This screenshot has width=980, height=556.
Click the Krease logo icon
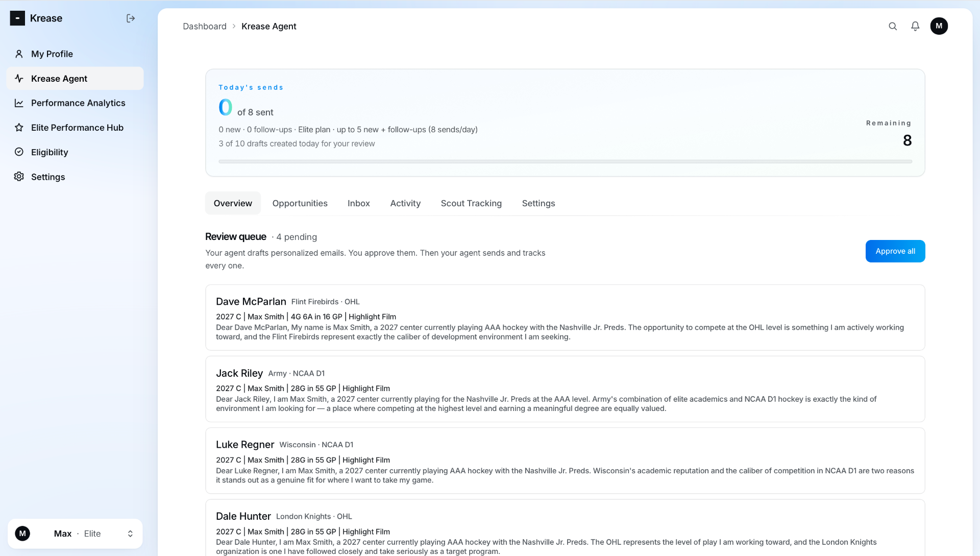17,18
